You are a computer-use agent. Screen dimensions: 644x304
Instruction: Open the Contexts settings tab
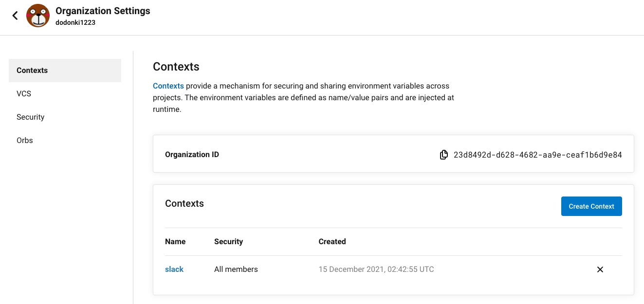coord(65,71)
